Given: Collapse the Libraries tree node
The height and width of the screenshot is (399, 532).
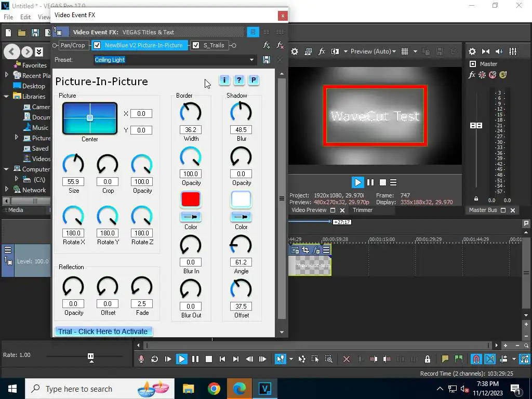Looking at the screenshot, I should pos(6,96).
